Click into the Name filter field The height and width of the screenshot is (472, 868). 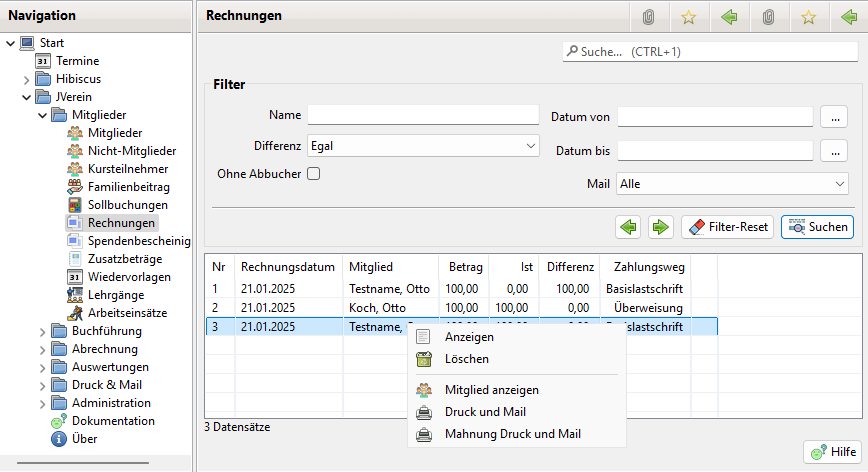423,114
